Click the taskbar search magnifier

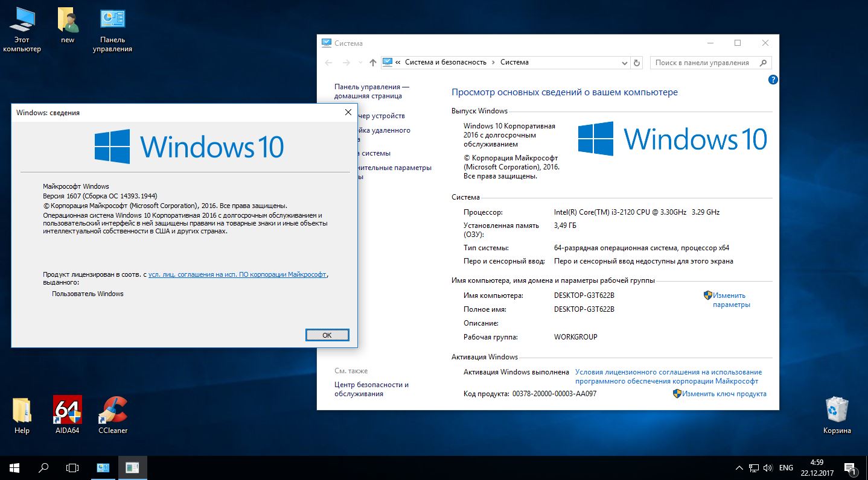point(43,468)
